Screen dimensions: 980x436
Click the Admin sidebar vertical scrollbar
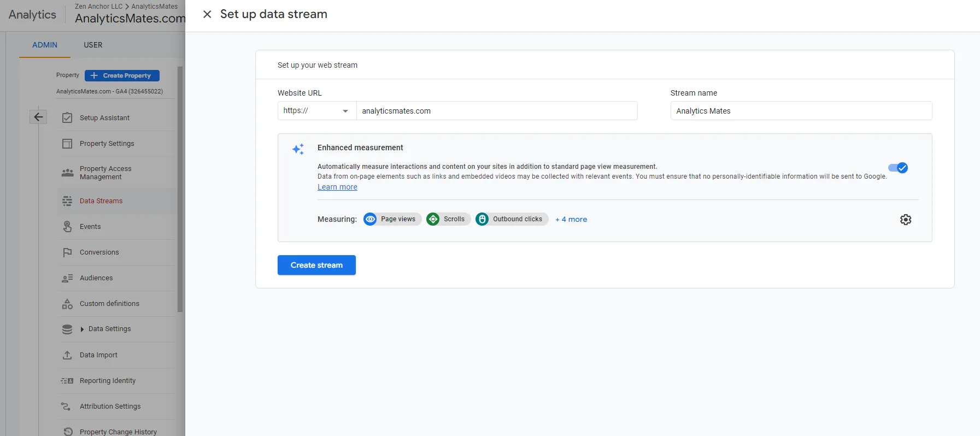click(180, 190)
